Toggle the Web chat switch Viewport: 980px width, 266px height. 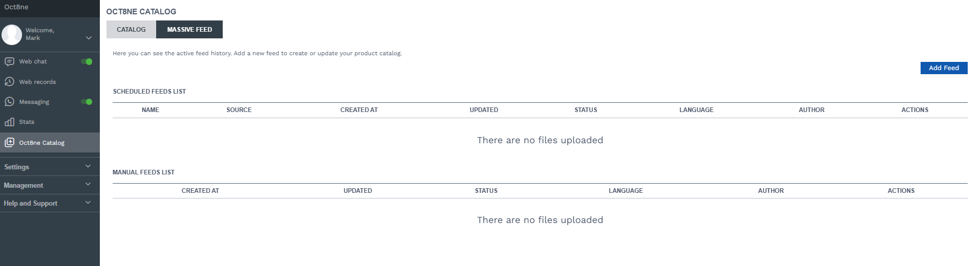point(87,61)
